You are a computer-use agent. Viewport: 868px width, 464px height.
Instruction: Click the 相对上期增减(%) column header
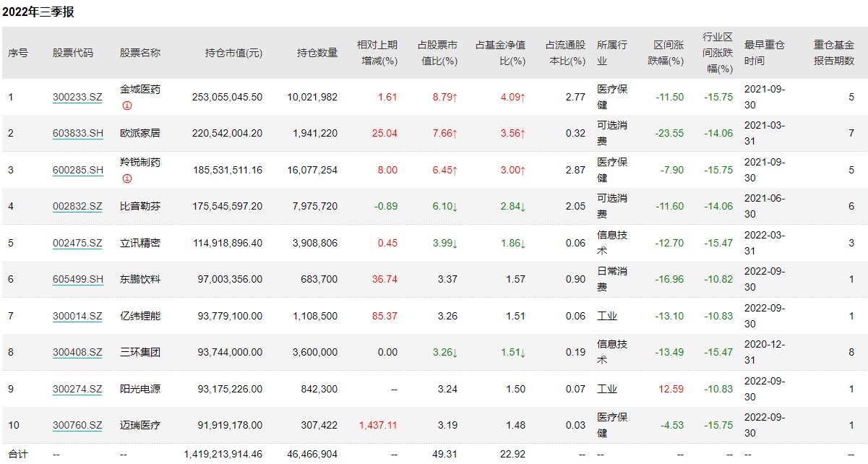[377, 53]
